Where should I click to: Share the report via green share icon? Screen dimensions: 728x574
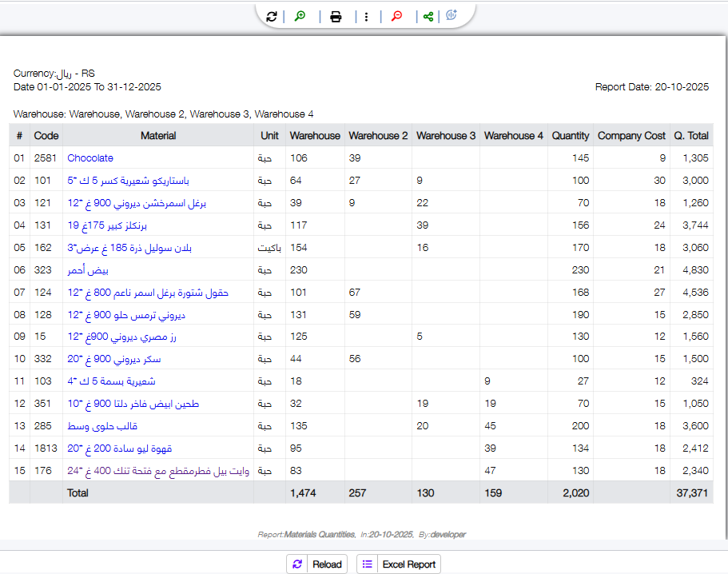(428, 16)
